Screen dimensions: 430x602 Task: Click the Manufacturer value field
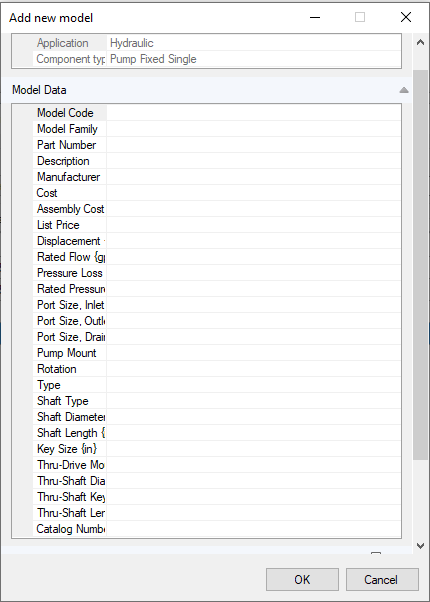point(254,177)
